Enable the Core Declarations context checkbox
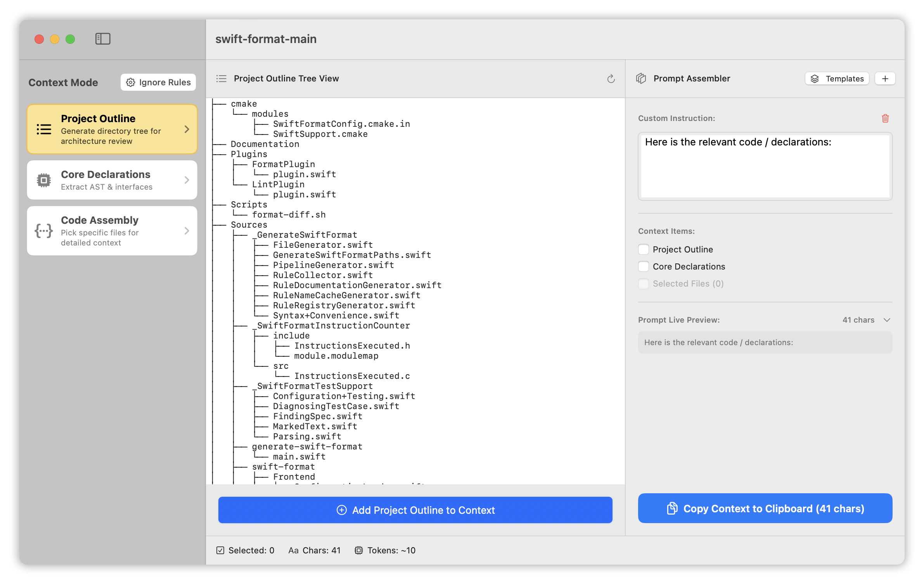Viewport: 924px width, 584px height. pyautogui.click(x=644, y=266)
